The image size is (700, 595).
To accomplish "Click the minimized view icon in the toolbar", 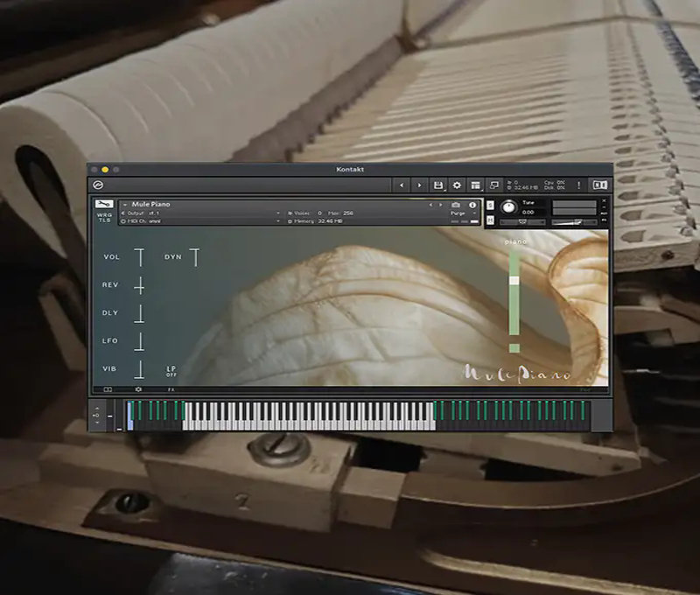I will click(x=494, y=185).
